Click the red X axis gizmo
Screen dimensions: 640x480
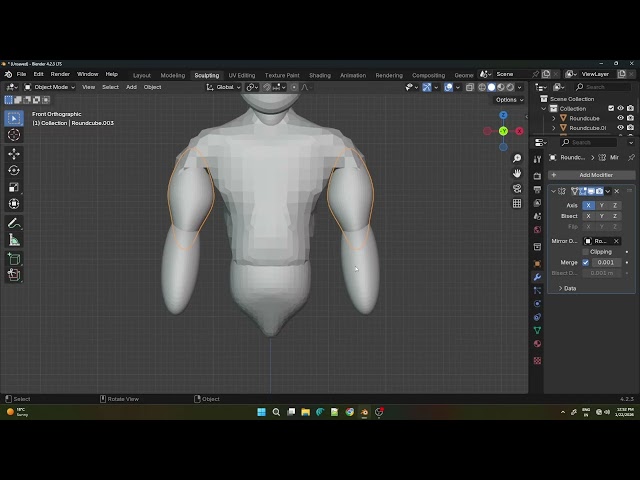(519, 131)
